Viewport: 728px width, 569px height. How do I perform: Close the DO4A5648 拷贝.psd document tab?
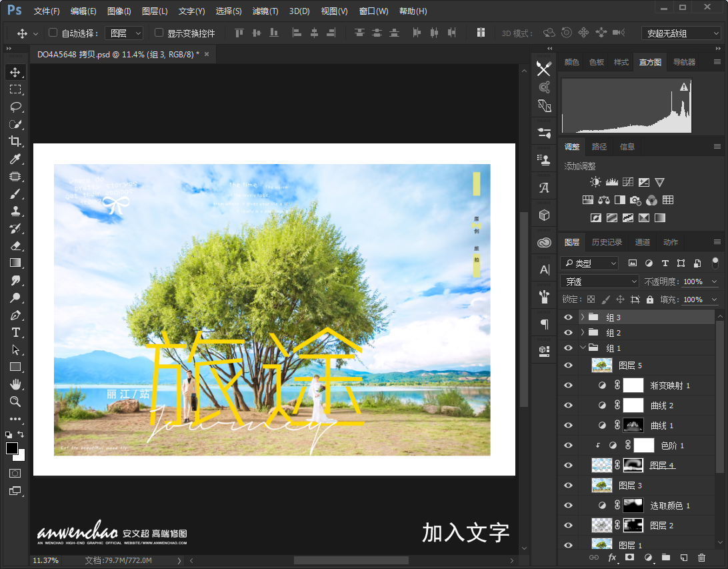point(207,54)
